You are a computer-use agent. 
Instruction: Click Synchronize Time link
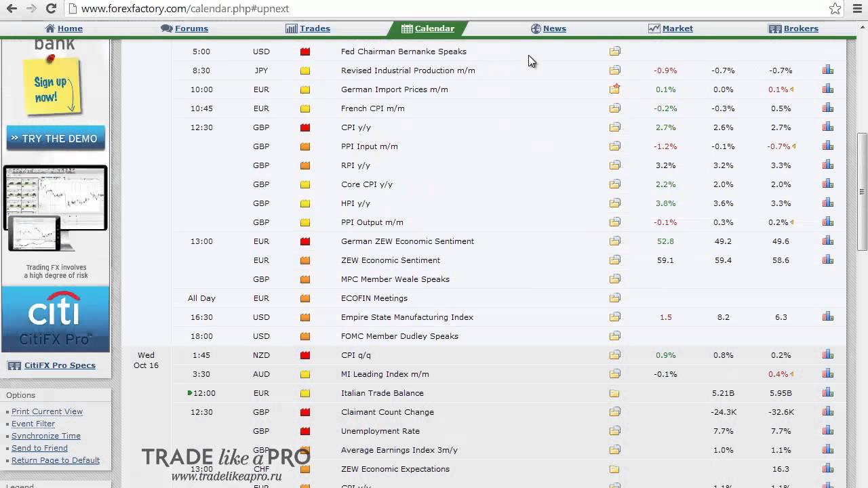pos(46,436)
